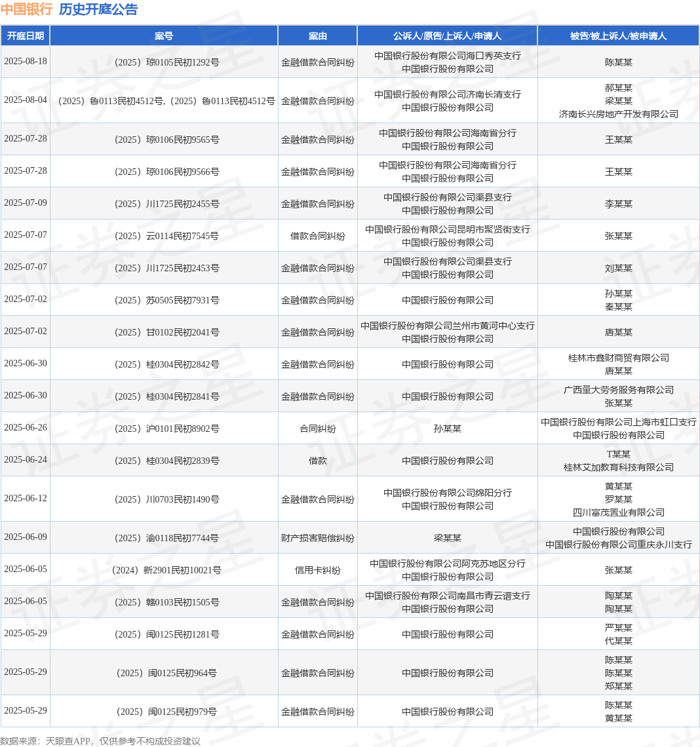
Task: Click defendant 郝某某
Action: (x=619, y=88)
